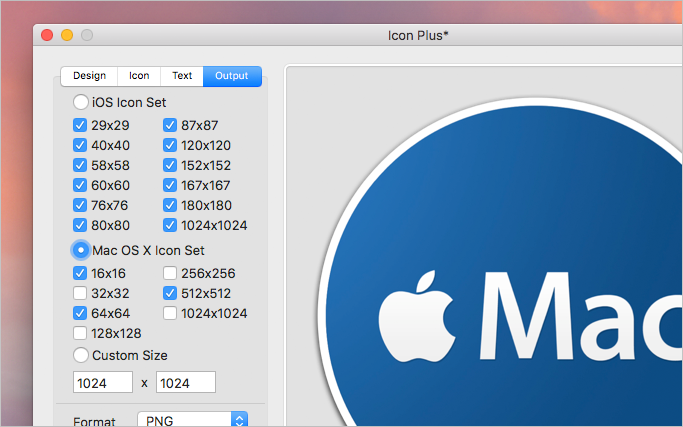Toggle the 40x40 checkbox

point(80,145)
